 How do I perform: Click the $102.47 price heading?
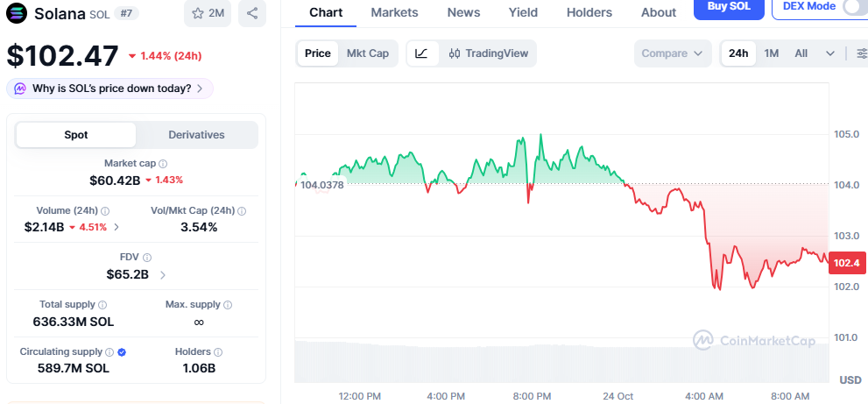point(62,55)
